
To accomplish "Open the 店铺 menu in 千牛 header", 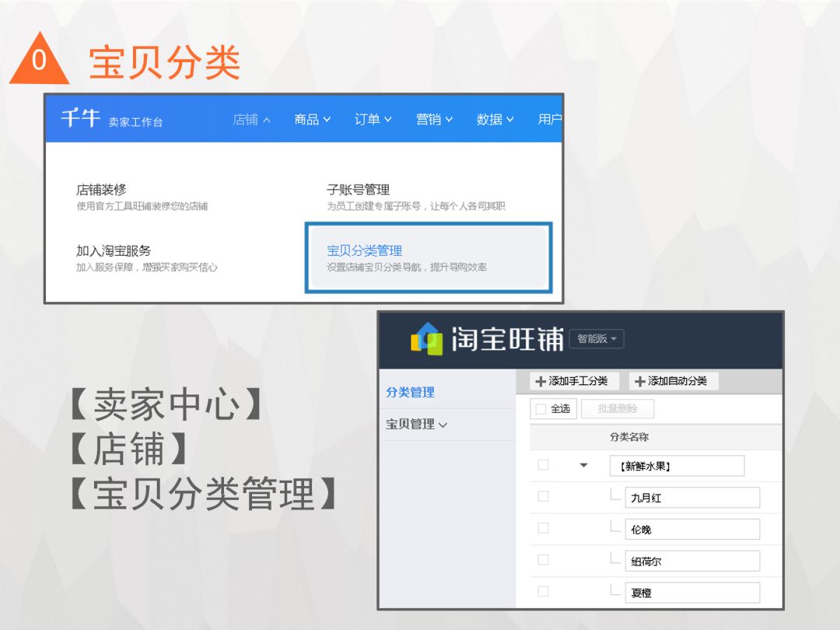I will [x=251, y=119].
